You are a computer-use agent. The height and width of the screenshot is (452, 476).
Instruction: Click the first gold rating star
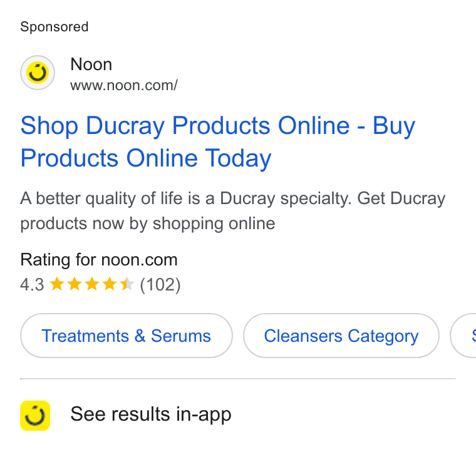57,285
